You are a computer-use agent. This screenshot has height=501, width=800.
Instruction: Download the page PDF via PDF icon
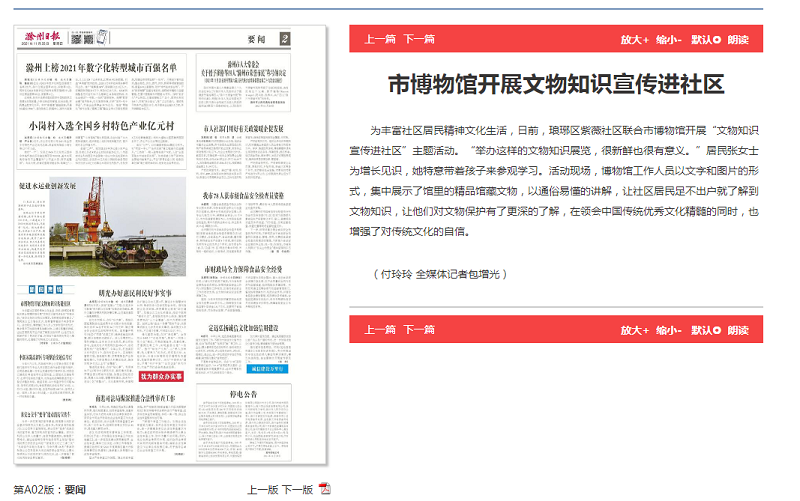tap(325, 489)
